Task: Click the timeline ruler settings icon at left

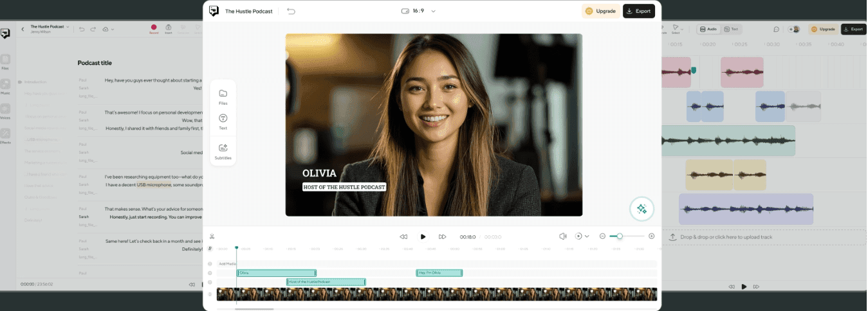Action: (210, 249)
